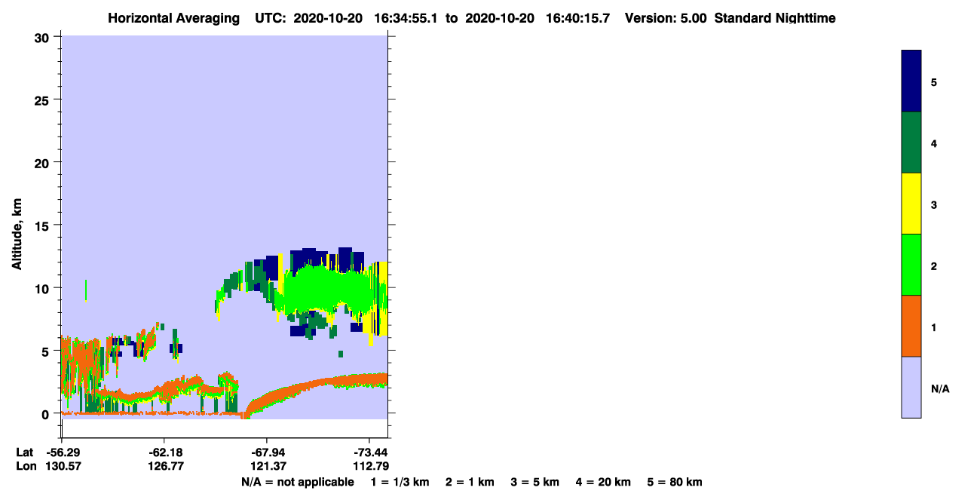Image resolution: width=980 pixels, height=503 pixels.
Task: Click the altitude tick label 5
Action: [47, 351]
